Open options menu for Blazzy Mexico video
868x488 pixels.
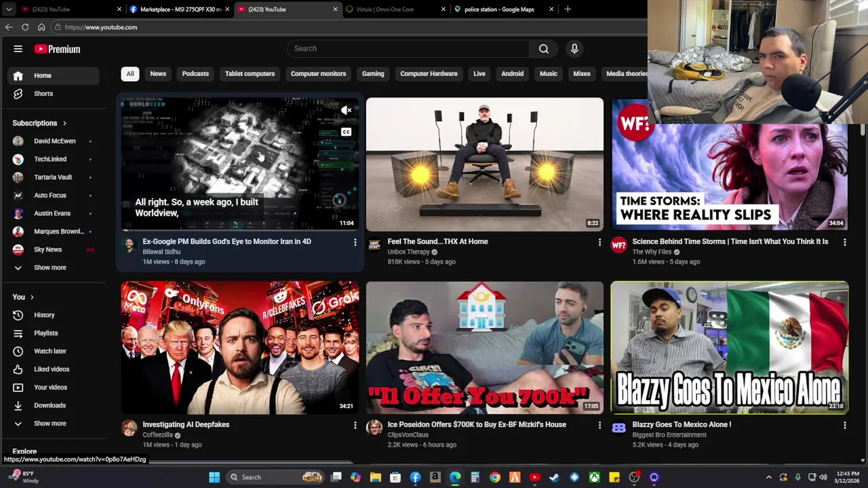844,425
